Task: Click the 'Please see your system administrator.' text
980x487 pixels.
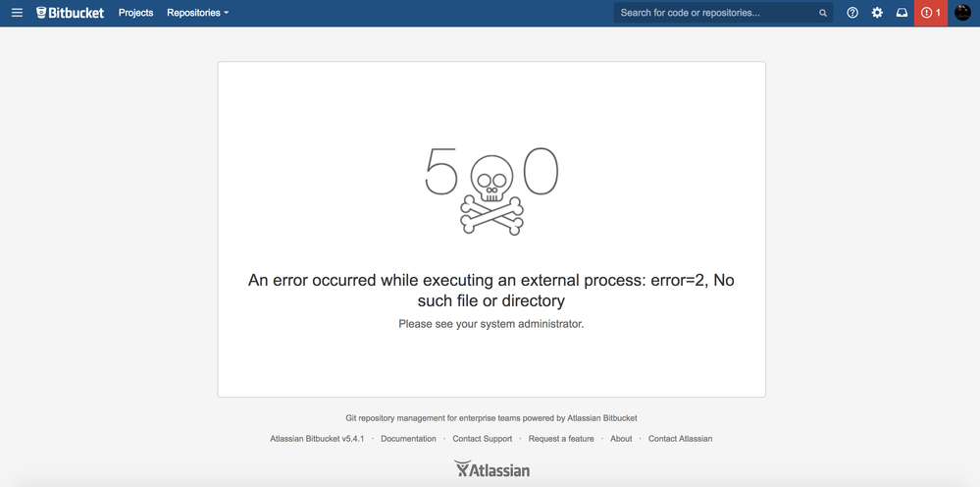Action: coord(491,324)
